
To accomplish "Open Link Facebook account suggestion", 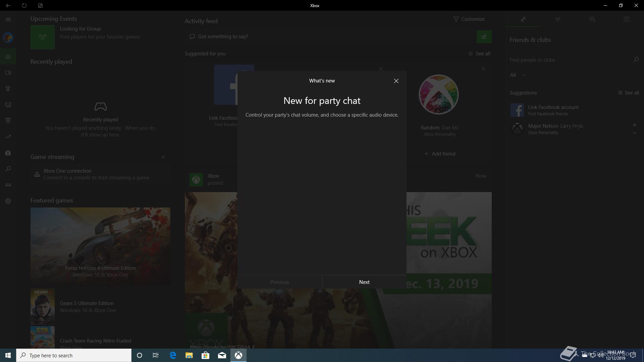I will click(574, 110).
